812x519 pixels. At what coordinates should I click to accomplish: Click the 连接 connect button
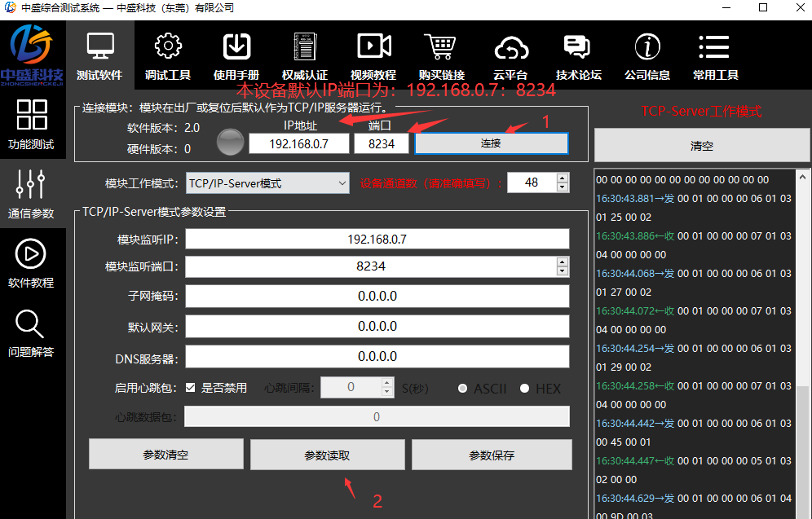pyautogui.click(x=491, y=143)
